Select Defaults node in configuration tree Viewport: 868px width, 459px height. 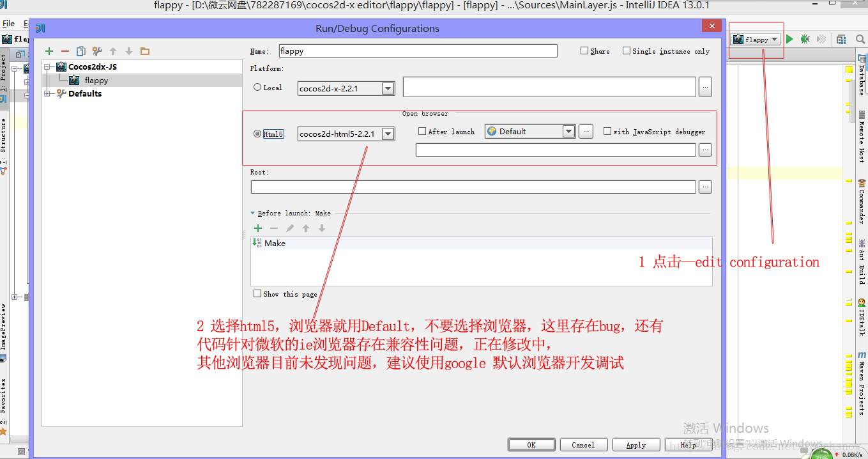pyautogui.click(x=85, y=93)
